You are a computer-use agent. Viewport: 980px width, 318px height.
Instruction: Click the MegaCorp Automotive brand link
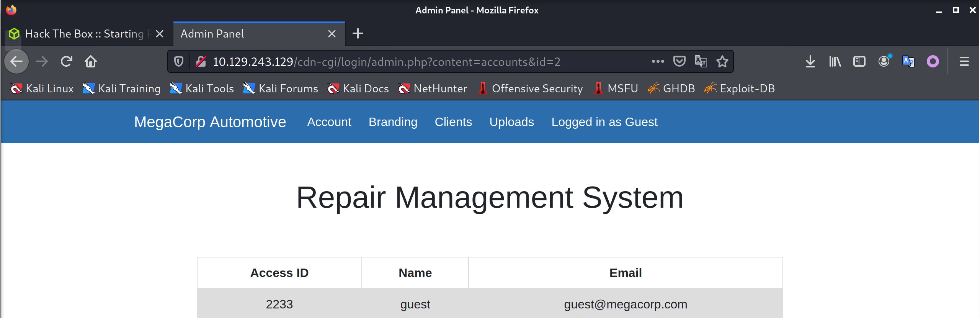pyautogui.click(x=210, y=122)
